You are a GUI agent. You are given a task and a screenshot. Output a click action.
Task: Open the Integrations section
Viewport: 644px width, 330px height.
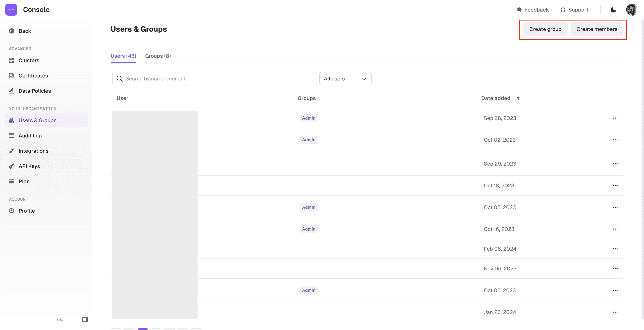coord(33,151)
